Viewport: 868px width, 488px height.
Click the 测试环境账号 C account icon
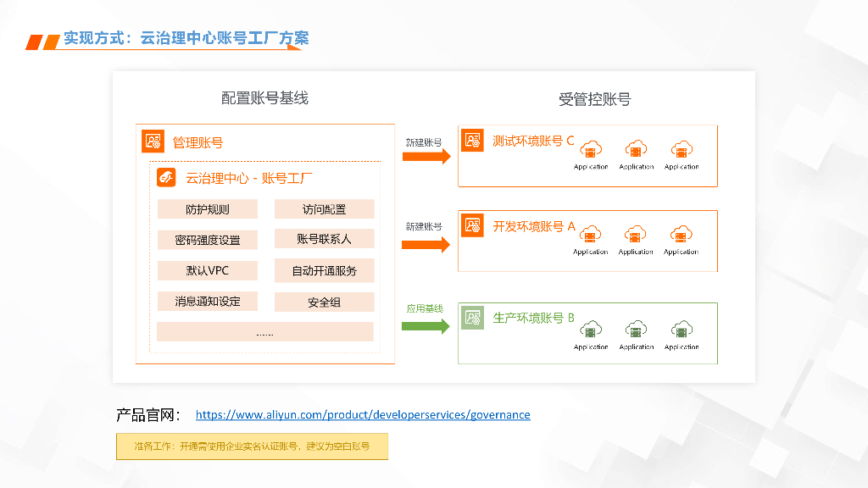472,140
